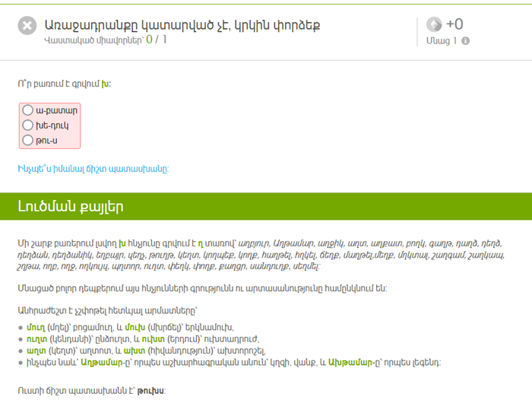Pick the թու-ս radio option

pyautogui.click(x=28, y=140)
